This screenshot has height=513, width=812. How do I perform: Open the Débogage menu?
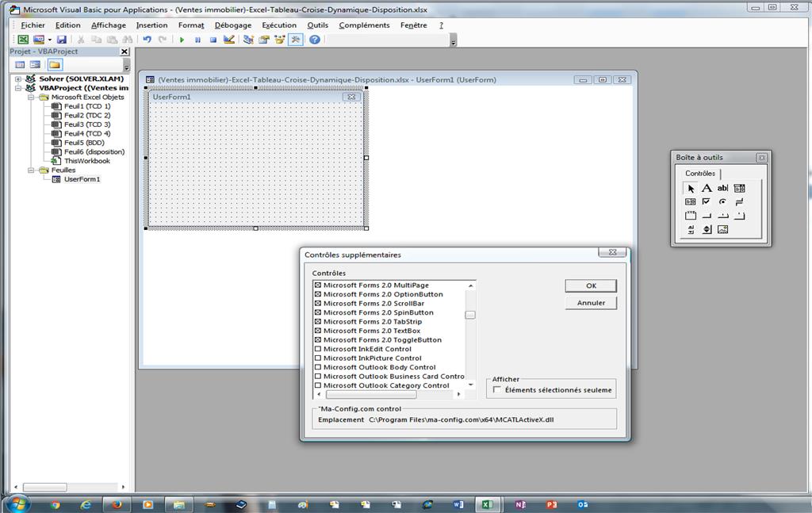point(233,25)
